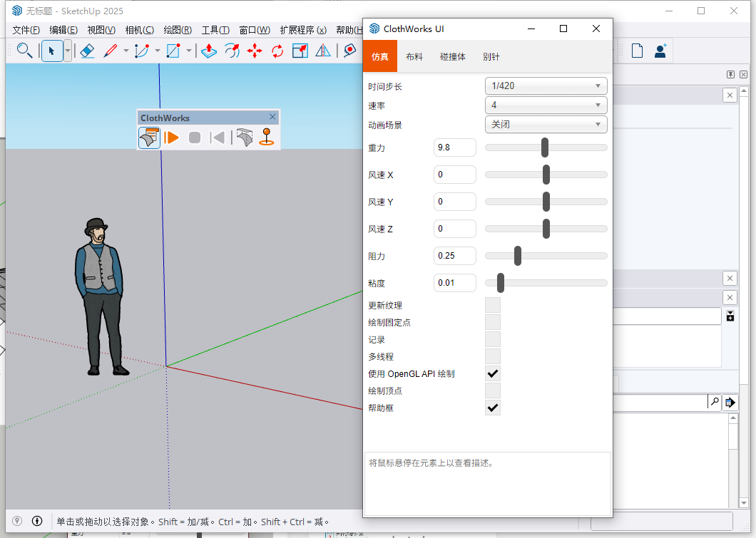Click the blue arrow details icon in the tray
Viewport: 756px width, 538px height.
coord(730,402)
